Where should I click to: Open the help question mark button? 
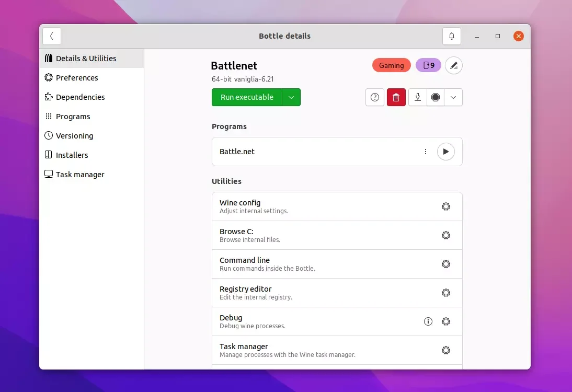tap(375, 97)
